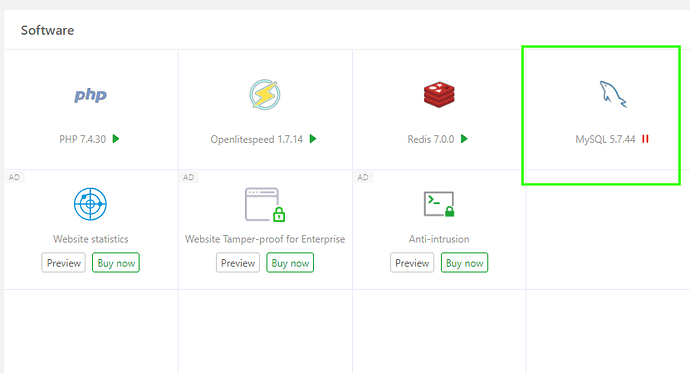Select the red Redis stack icon
The image size is (690, 373).
[439, 95]
